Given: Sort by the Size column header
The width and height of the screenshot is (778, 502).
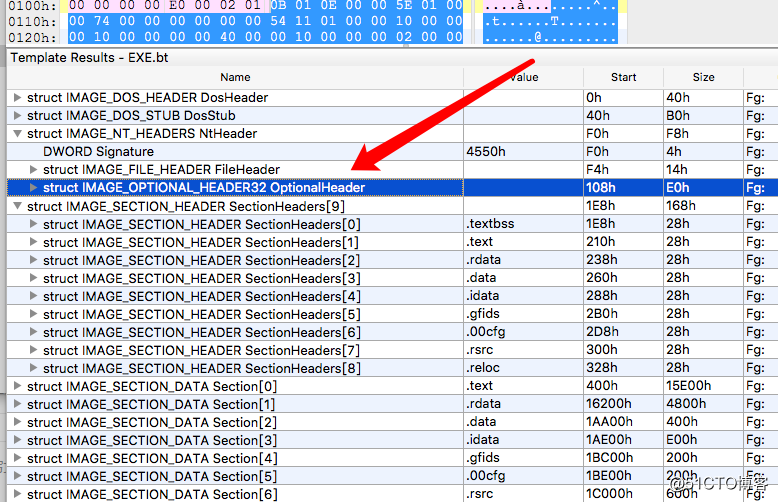Looking at the screenshot, I should click(703, 77).
